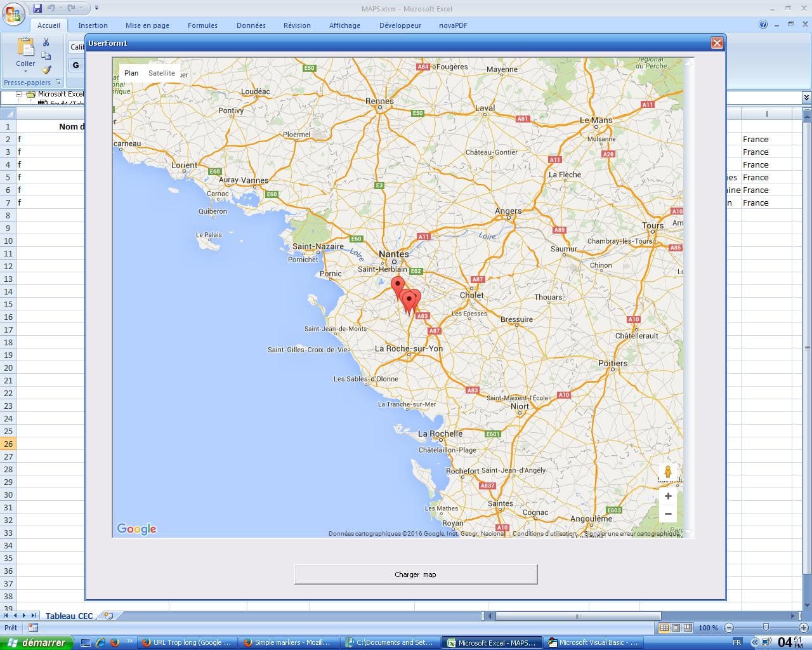
Task: Go to first sheet navigation arrow
Action: click(6, 616)
